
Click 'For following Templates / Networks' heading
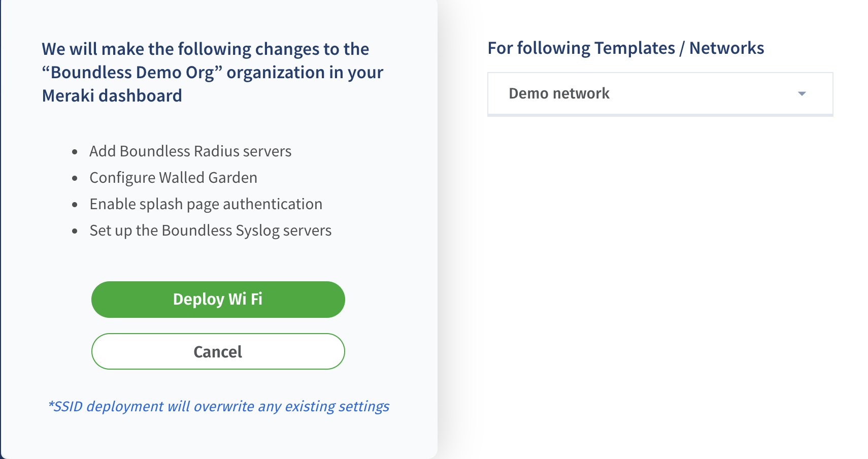(x=625, y=48)
